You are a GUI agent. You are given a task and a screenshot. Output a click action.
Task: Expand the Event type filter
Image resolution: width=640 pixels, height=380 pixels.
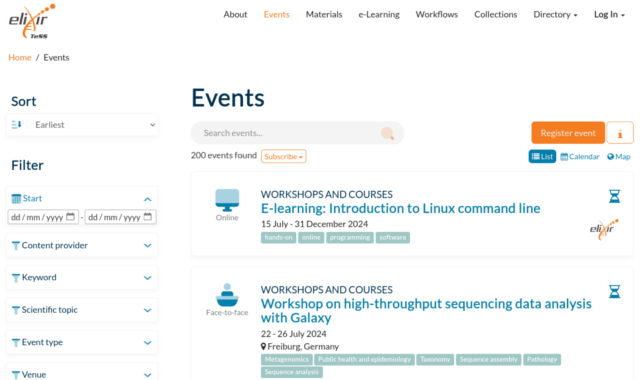82,342
